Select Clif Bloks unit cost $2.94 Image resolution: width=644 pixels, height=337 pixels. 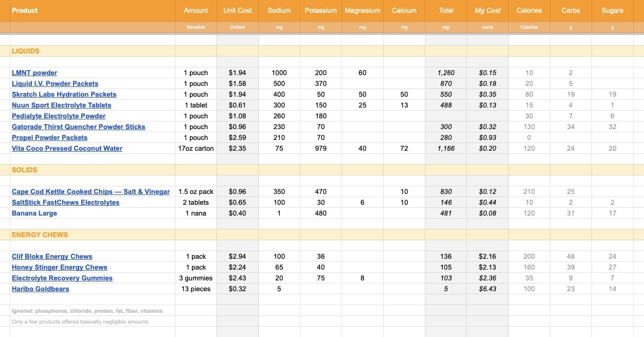click(238, 256)
